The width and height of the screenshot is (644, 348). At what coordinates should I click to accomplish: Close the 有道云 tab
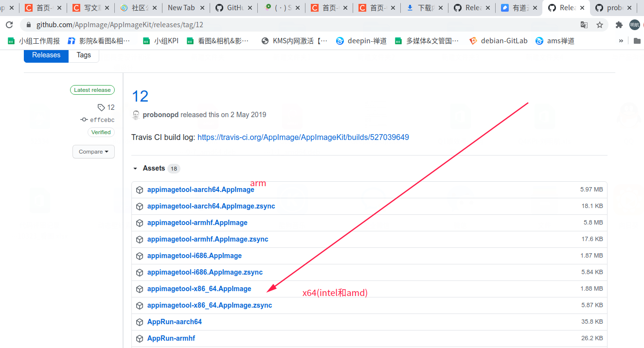[536, 8]
